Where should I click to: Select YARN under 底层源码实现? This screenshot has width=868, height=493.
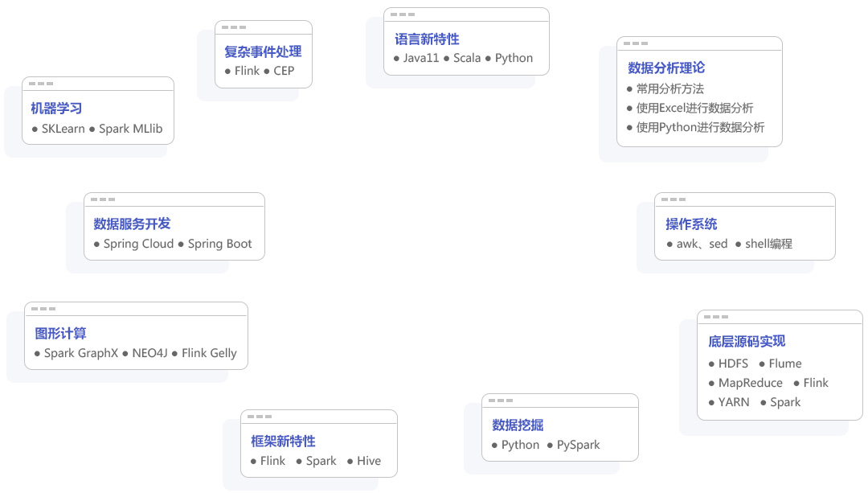click(x=734, y=403)
